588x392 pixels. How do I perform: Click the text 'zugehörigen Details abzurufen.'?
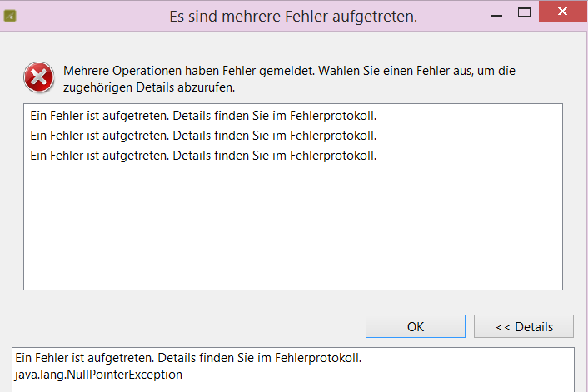(146, 87)
